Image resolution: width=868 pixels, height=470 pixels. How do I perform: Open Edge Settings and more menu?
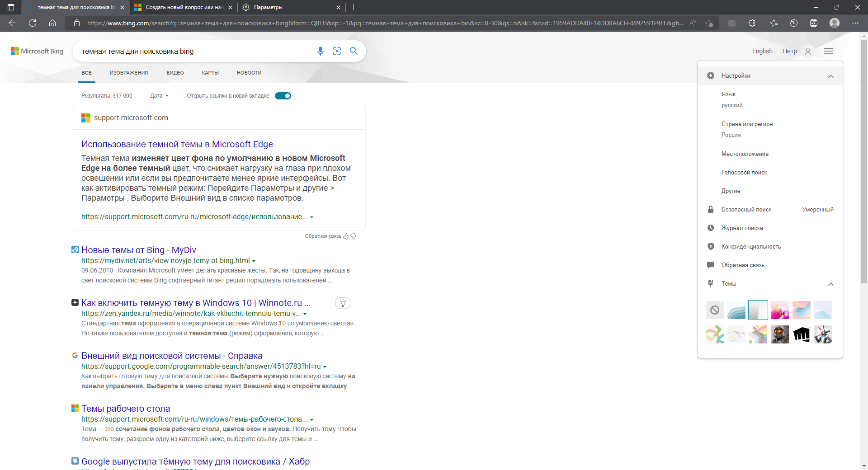point(855,23)
